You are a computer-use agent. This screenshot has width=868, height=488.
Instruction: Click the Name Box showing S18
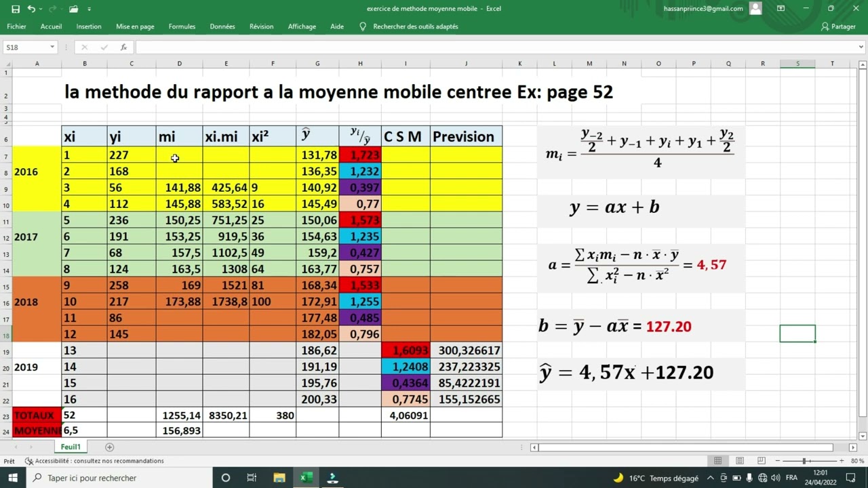(27, 47)
